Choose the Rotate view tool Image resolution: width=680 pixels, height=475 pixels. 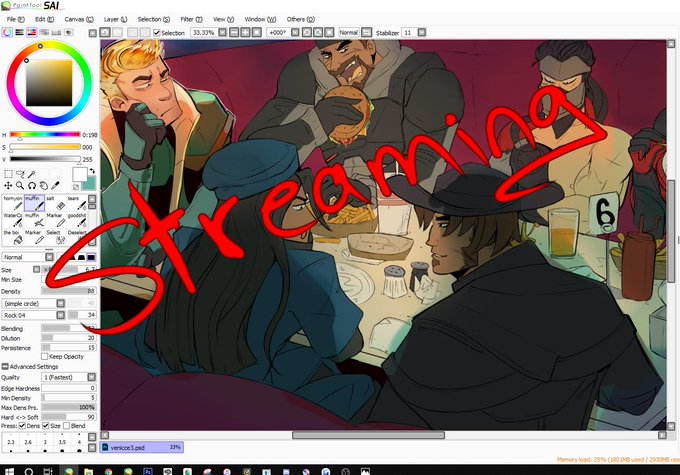click(x=32, y=186)
